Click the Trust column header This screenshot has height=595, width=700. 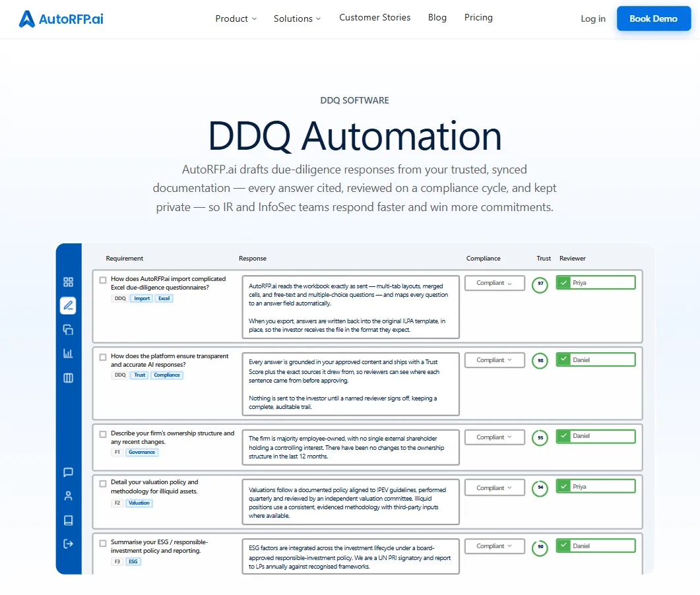[543, 259]
